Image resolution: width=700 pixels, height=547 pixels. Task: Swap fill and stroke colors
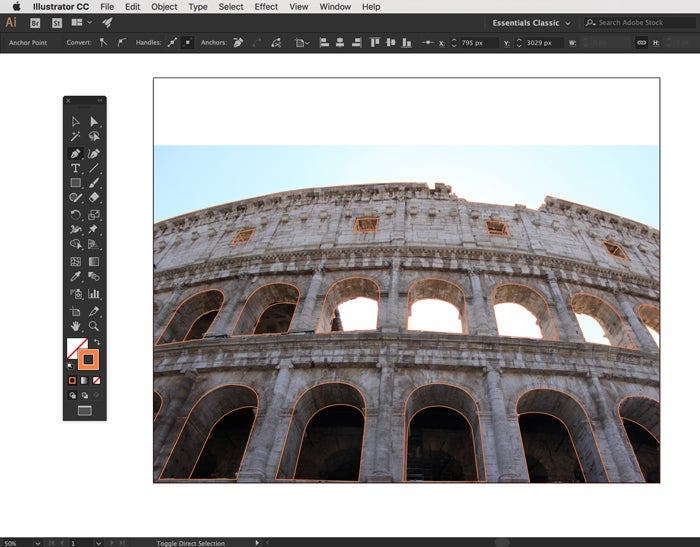coord(97,342)
